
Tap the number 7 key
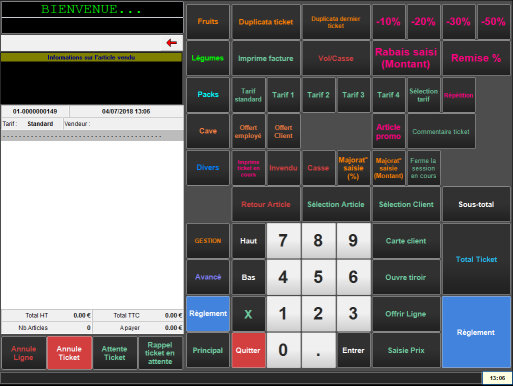coord(283,241)
